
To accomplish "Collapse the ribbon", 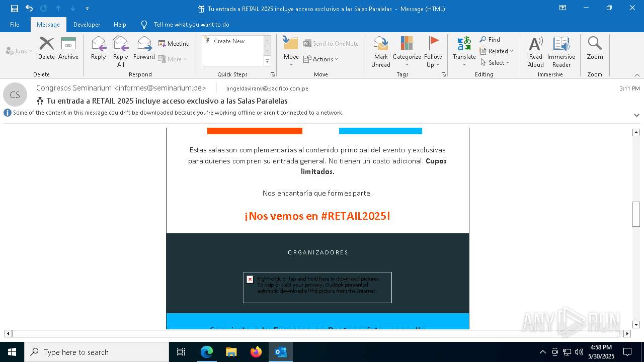I will [x=637, y=74].
